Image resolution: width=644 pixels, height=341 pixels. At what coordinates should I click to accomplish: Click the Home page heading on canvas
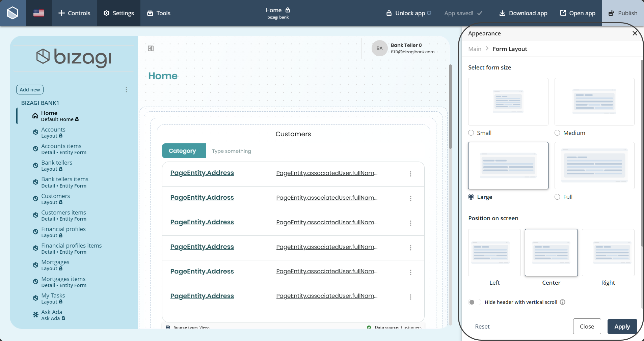(x=163, y=76)
